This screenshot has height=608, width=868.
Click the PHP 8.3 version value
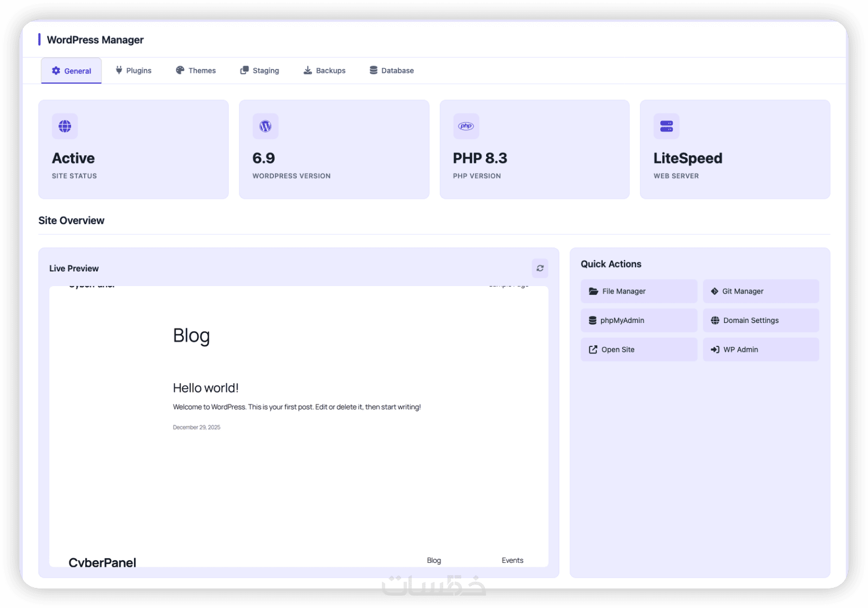[x=480, y=158]
